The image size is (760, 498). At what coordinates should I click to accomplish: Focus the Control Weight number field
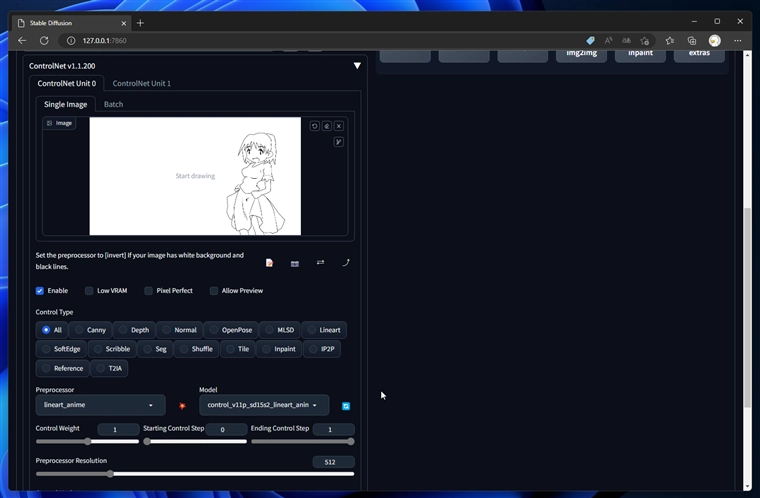tap(118, 430)
